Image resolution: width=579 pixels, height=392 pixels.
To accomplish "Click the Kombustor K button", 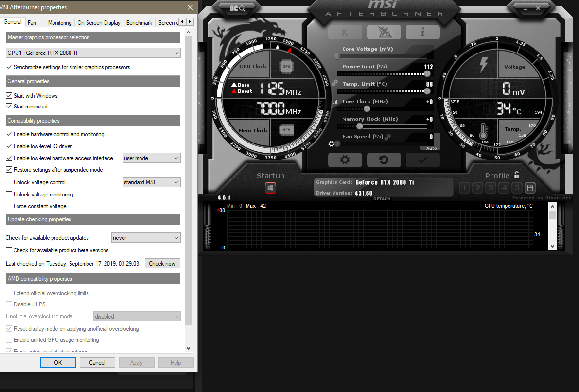I will (x=345, y=32).
